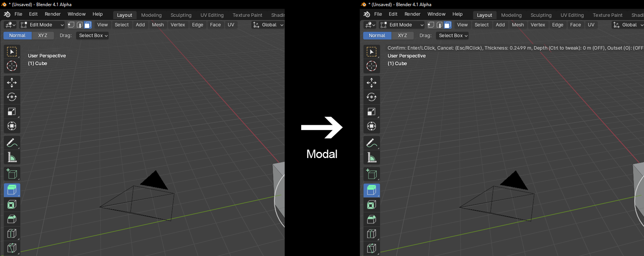Switch to Normal orientation in the left screenshot
644x256 pixels.
point(18,36)
